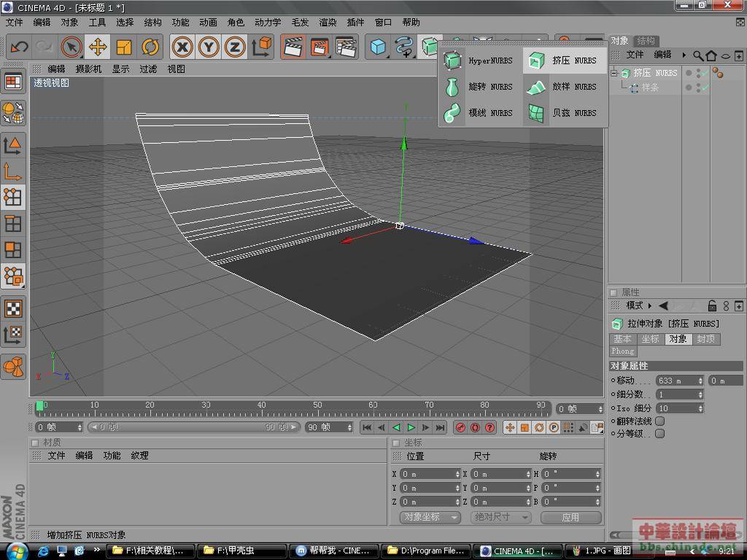Viewport: 747px width, 560px height.
Task: Switch the world/object coordinate system icon
Action: click(x=261, y=47)
